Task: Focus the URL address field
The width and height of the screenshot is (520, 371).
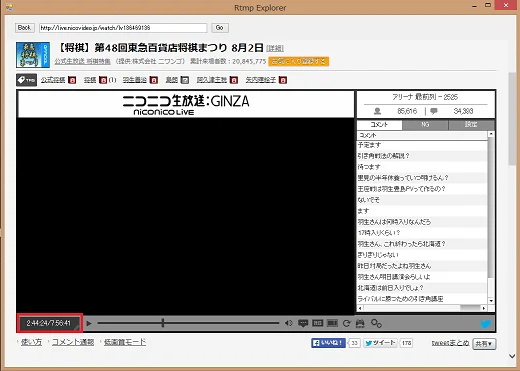Action: [123, 28]
